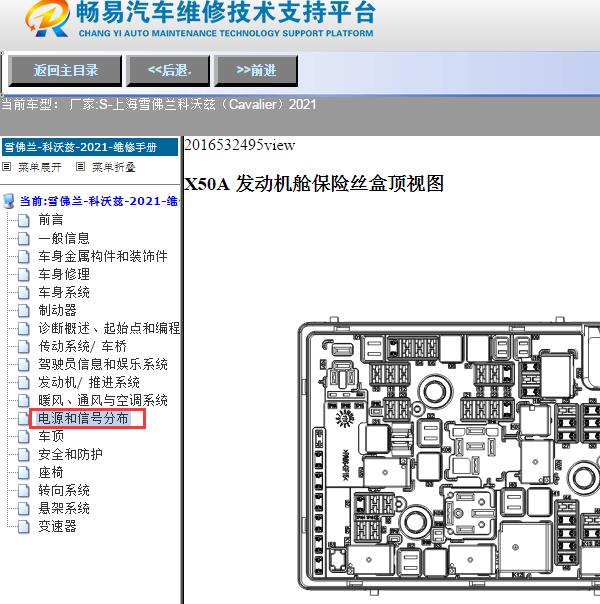This screenshot has height=604, width=600.
Task: Click the page icon next to 车身系统
Action: (x=24, y=293)
